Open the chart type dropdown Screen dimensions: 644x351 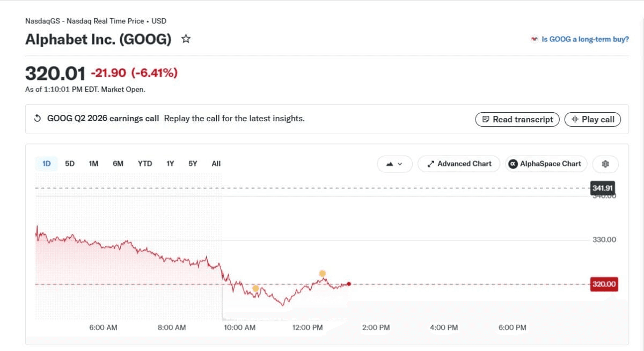[394, 164]
